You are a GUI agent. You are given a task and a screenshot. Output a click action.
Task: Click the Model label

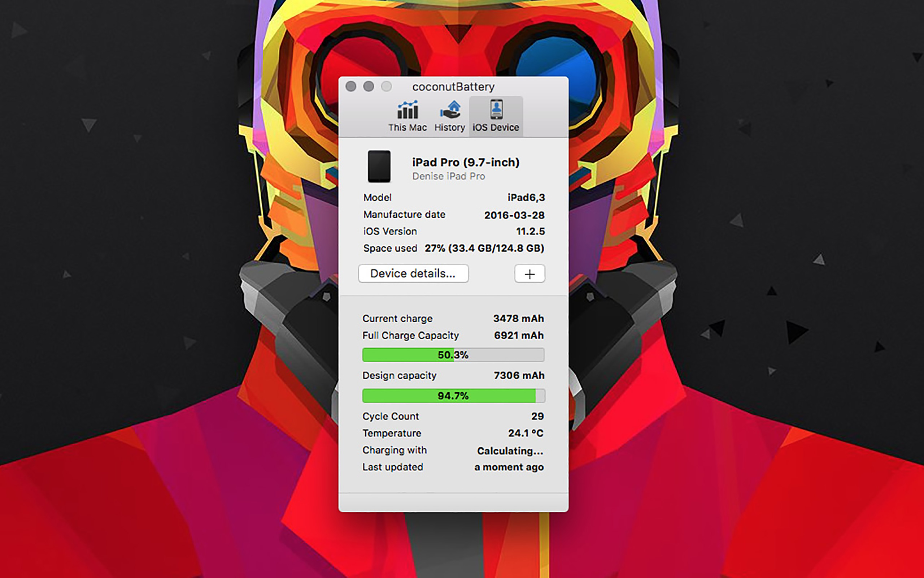[x=377, y=198]
